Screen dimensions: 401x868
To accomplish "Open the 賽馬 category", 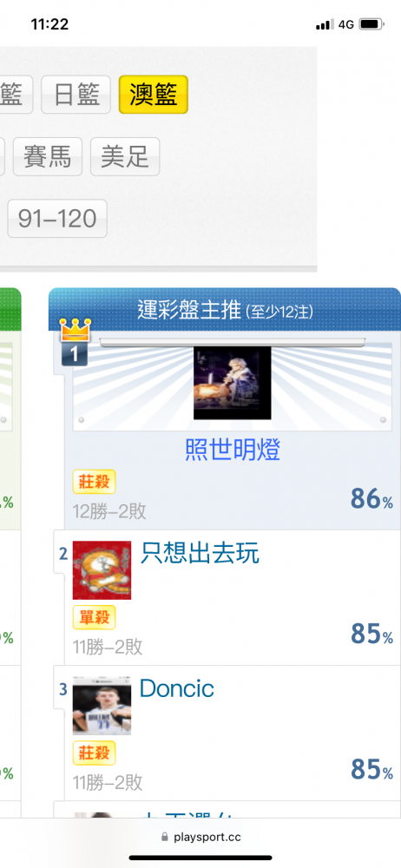I will click(47, 156).
